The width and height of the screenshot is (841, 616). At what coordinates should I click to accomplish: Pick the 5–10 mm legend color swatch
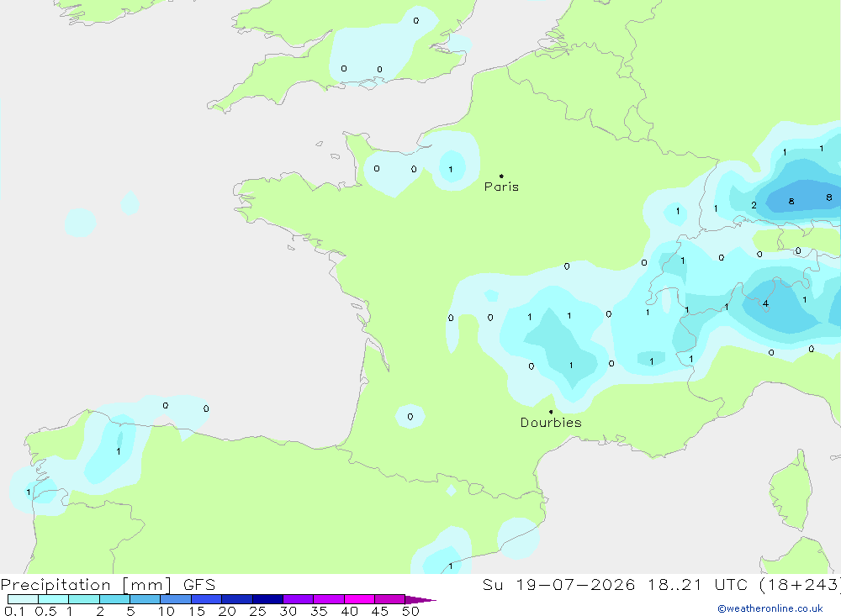(x=145, y=599)
